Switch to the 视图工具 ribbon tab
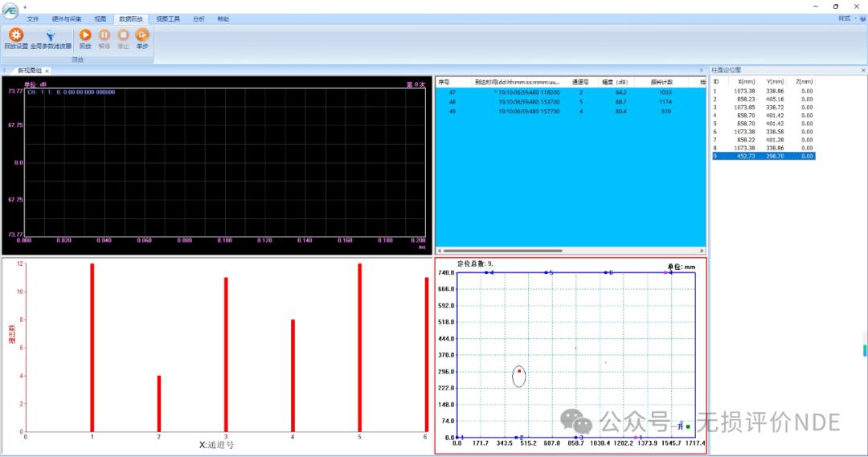Screen dimensions: 868x457 [168, 18]
